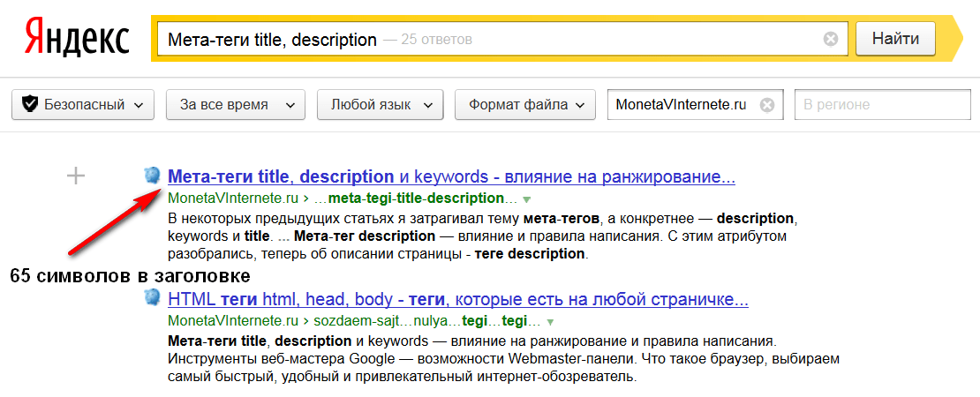
Task: Clear the MonetaVInternete.ru site filter
Action: point(767,105)
